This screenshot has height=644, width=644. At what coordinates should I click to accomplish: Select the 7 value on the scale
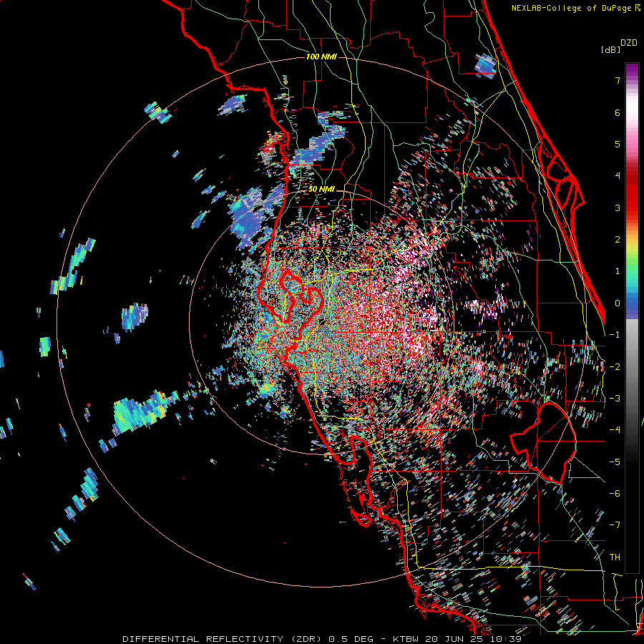[x=618, y=80]
